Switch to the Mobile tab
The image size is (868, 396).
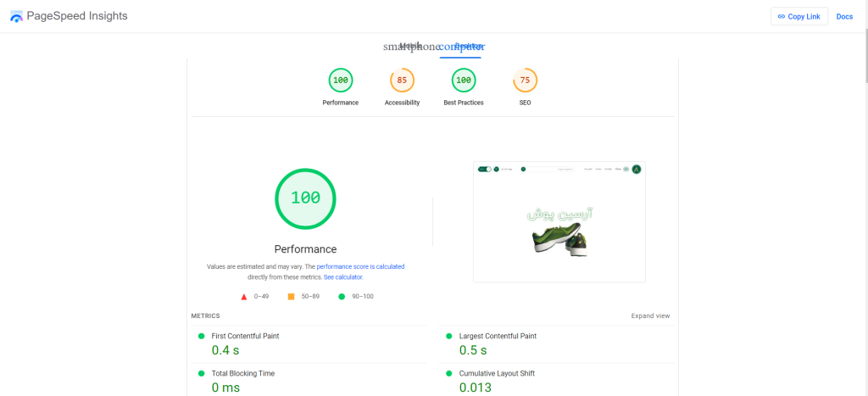coord(410,46)
